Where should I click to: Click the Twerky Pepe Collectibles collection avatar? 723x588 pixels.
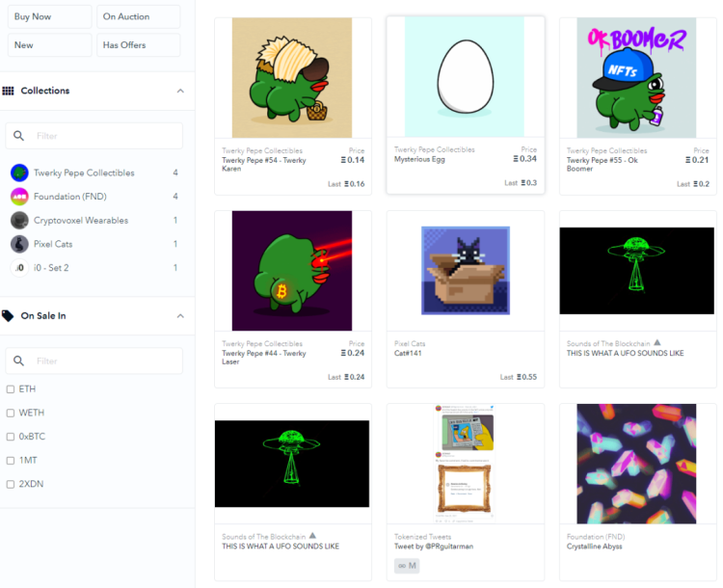(x=19, y=173)
